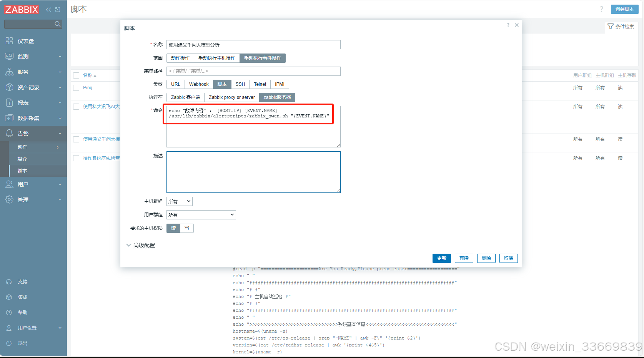Click the 更新 update button
Screen dimensions: 644x358
[442, 258]
